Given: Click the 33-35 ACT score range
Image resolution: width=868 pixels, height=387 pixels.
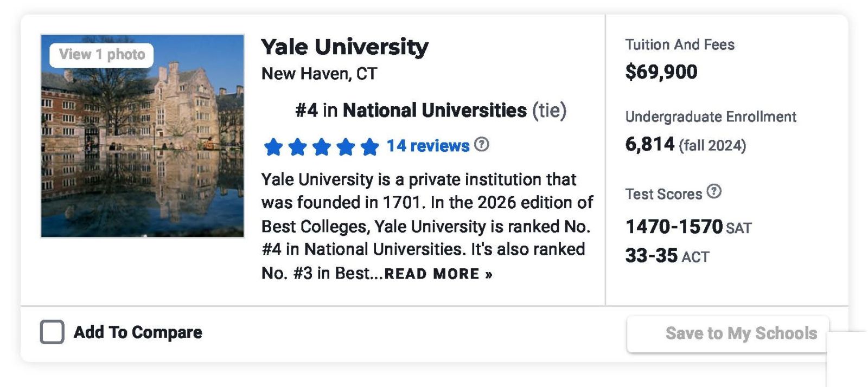Looking at the screenshot, I should point(652,255).
